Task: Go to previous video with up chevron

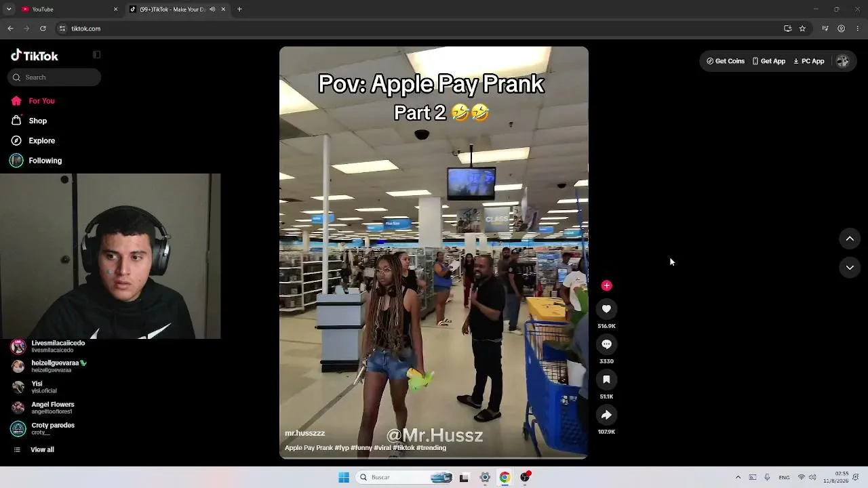Action: (850, 239)
